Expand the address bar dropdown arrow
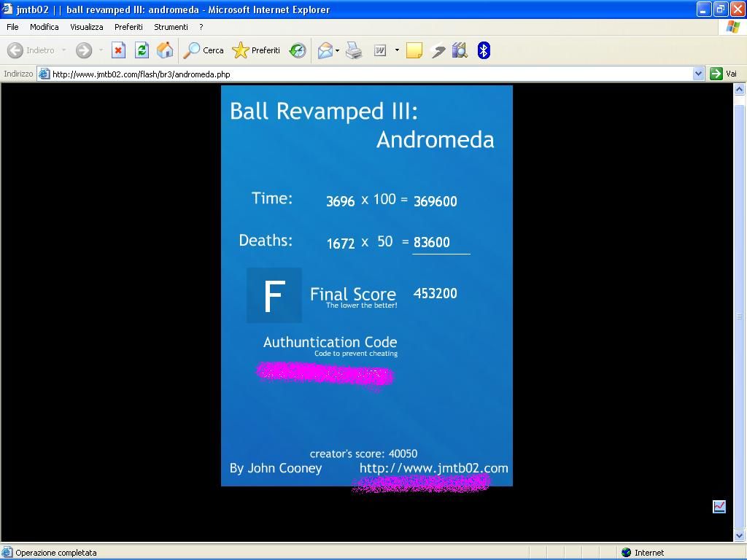747x560 pixels. 698,74
